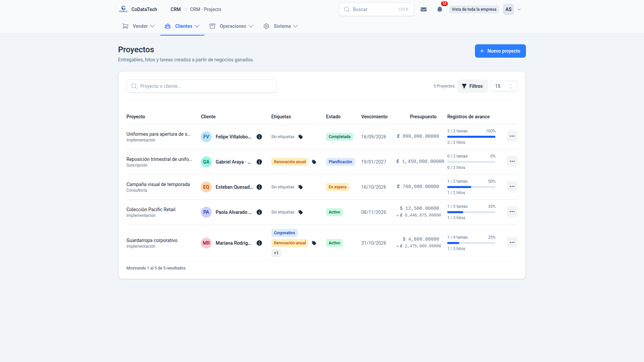Open the mail inbox icon
644x362 pixels.
pyautogui.click(x=424, y=9)
